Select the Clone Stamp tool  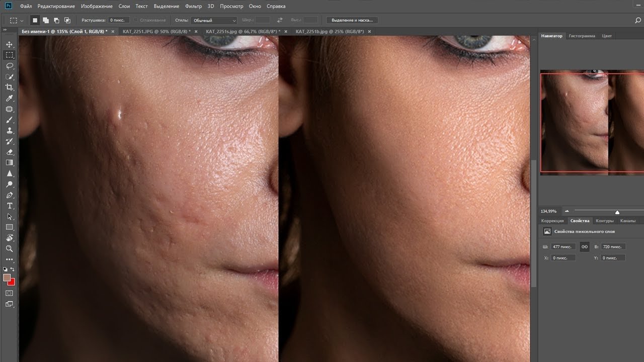(10, 131)
